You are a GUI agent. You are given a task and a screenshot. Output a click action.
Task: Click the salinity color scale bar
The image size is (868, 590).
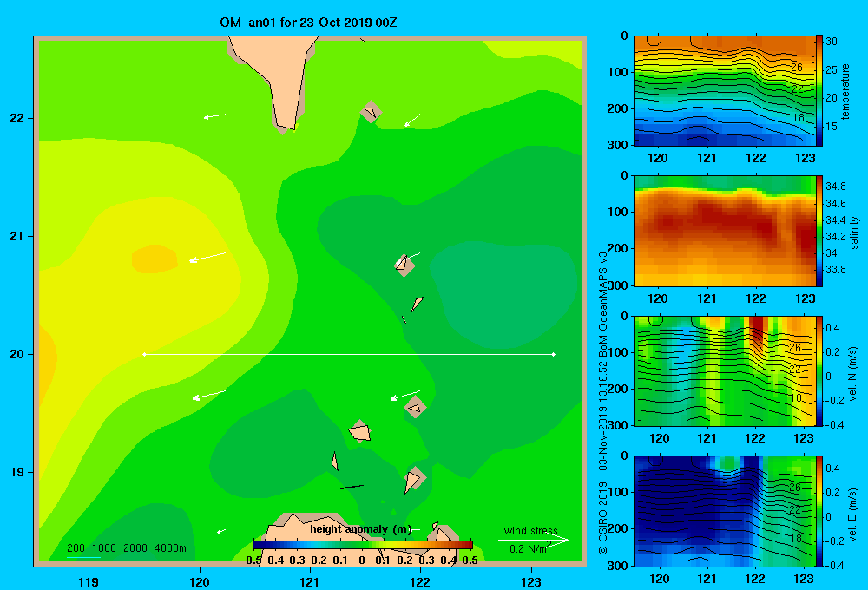click(819, 231)
